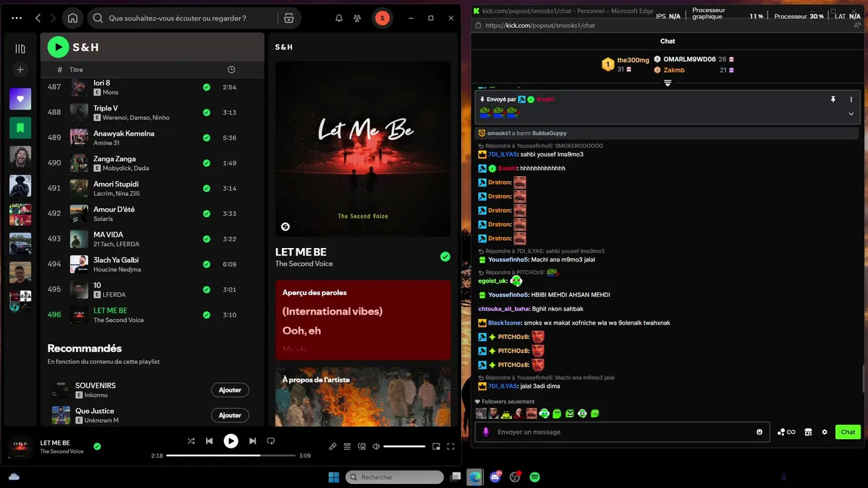Create new playlist with plus icon
The height and width of the screenshot is (488, 868).
[x=20, y=70]
